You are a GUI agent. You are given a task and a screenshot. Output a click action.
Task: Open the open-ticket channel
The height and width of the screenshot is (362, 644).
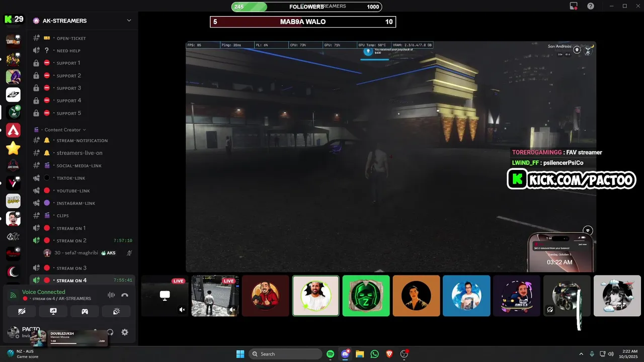pyautogui.click(x=83, y=38)
